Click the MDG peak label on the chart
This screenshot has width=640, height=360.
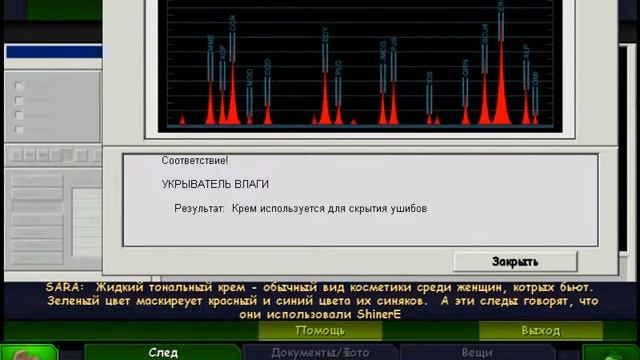pos(383,51)
